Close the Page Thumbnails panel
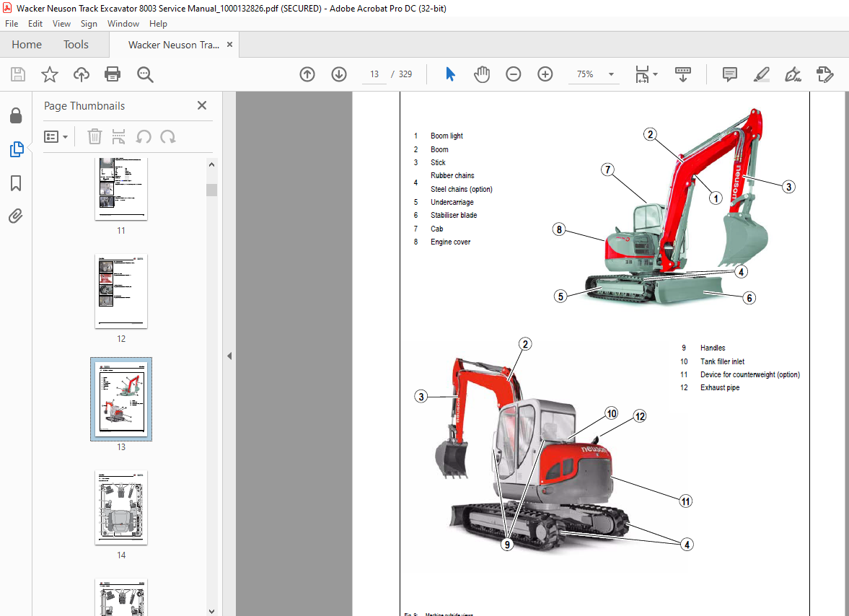Image resolution: width=849 pixels, height=616 pixels. [202, 105]
